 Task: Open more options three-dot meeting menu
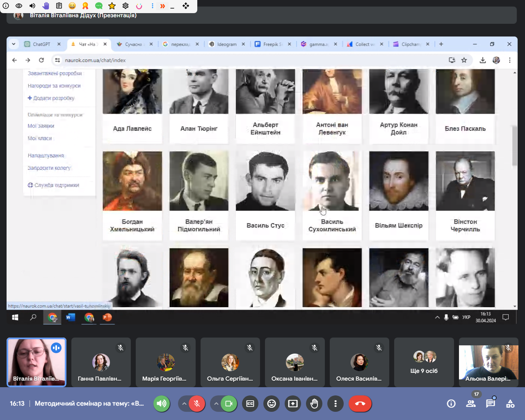[336, 404]
